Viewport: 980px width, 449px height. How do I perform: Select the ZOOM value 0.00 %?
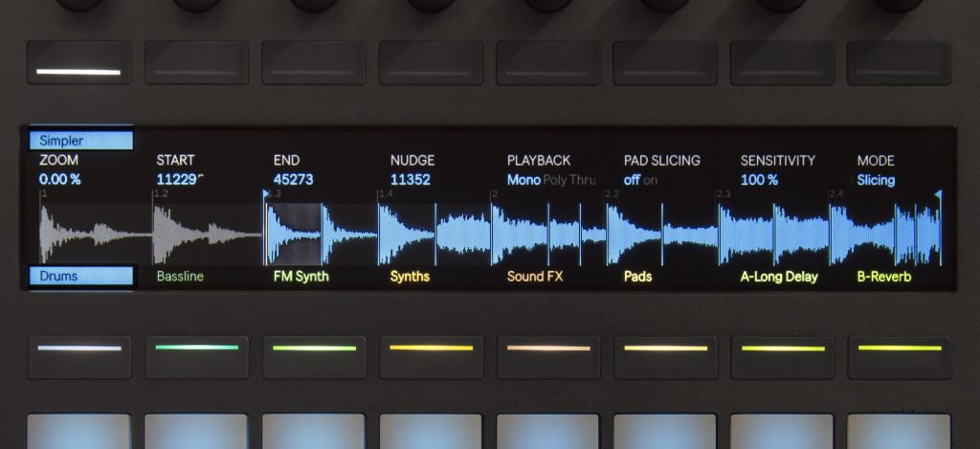click(x=60, y=180)
